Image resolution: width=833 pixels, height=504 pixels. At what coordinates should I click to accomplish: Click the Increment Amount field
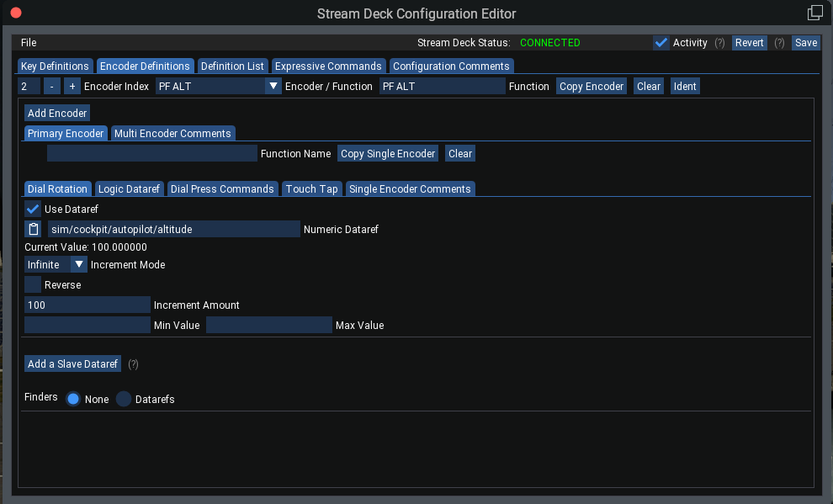(88, 305)
